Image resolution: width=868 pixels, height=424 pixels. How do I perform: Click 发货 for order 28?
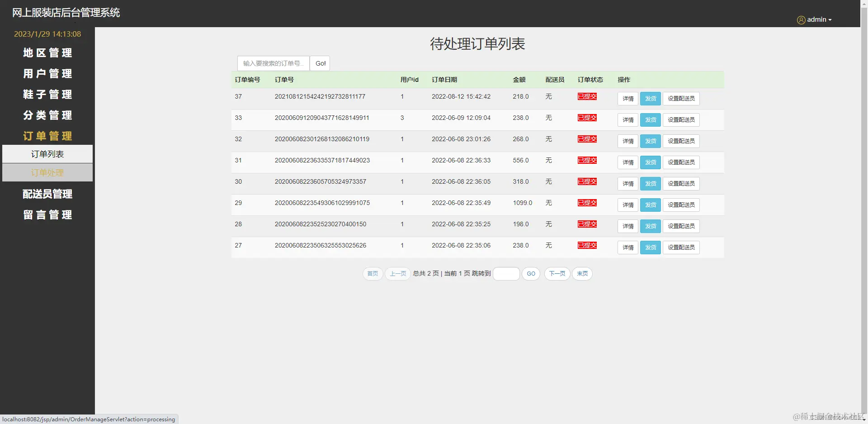(651, 226)
